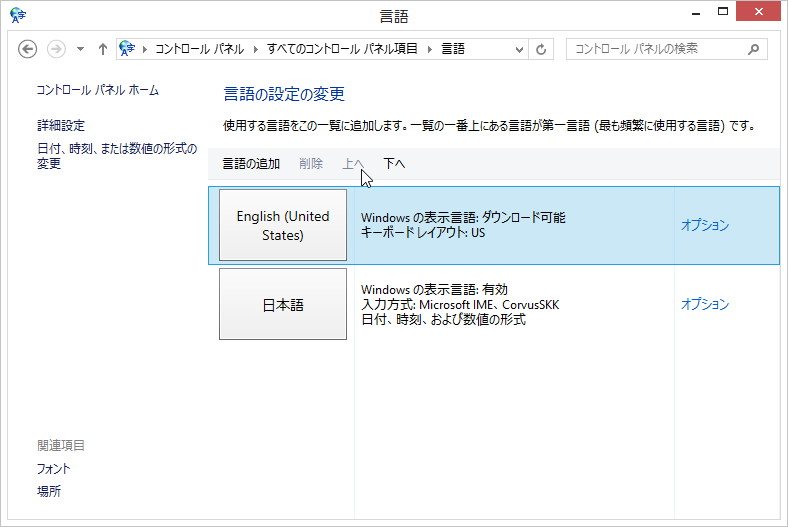This screenshot has height=527, width=788.
Task: Open フォント related item
Action: pos(53,469)
